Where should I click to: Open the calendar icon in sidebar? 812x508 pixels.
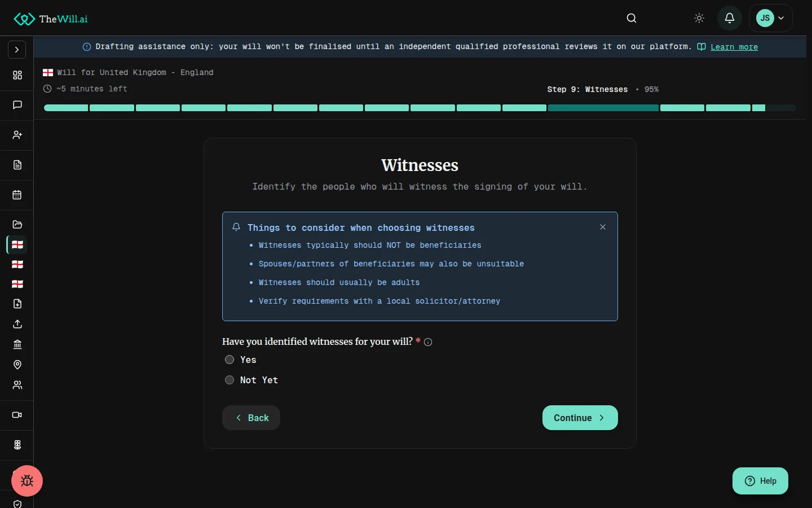[x=17, y=195]
